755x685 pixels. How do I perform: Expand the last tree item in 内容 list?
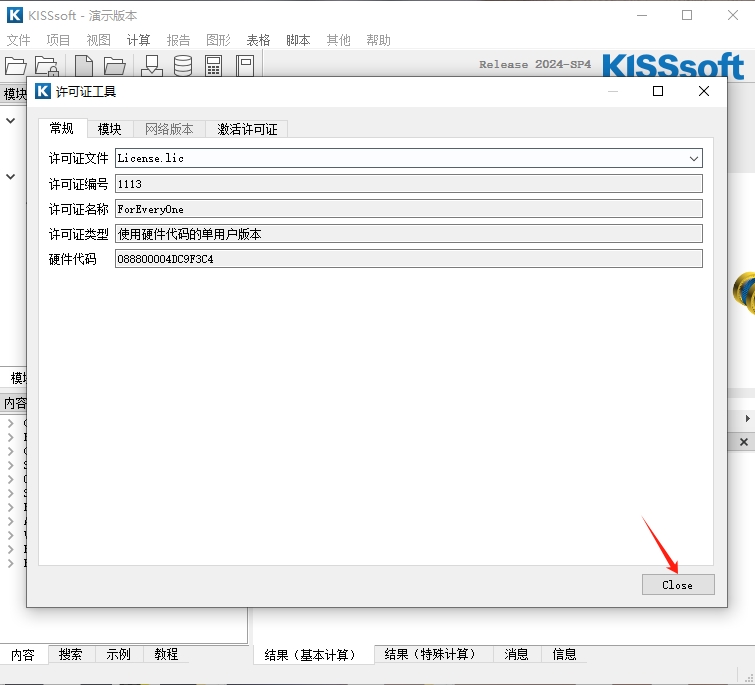point(10,563)
